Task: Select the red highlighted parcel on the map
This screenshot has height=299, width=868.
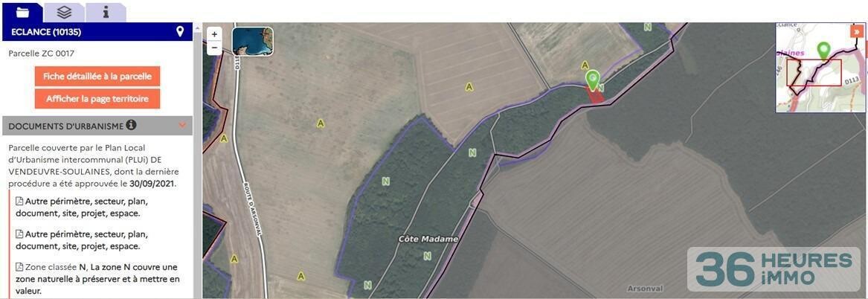Action: 595,97
